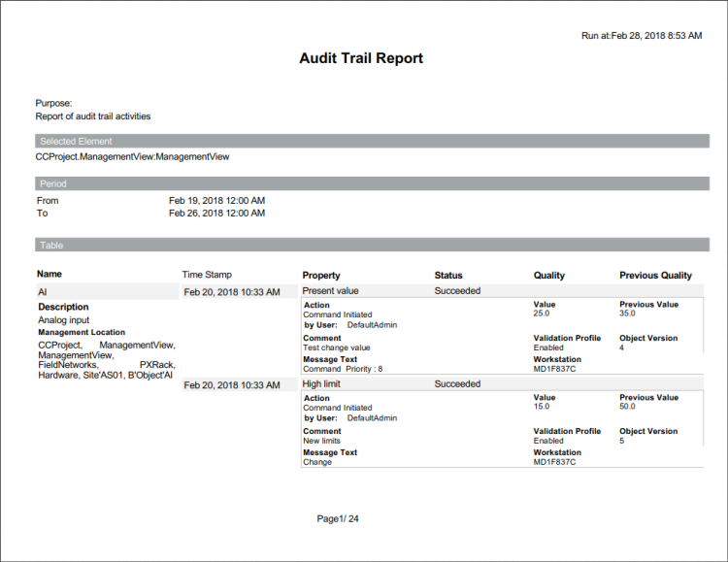Click the CCProject.ManagementView:ManagementView element path
The width and height of the screenshot is (728, 562).
pos(132,156)
